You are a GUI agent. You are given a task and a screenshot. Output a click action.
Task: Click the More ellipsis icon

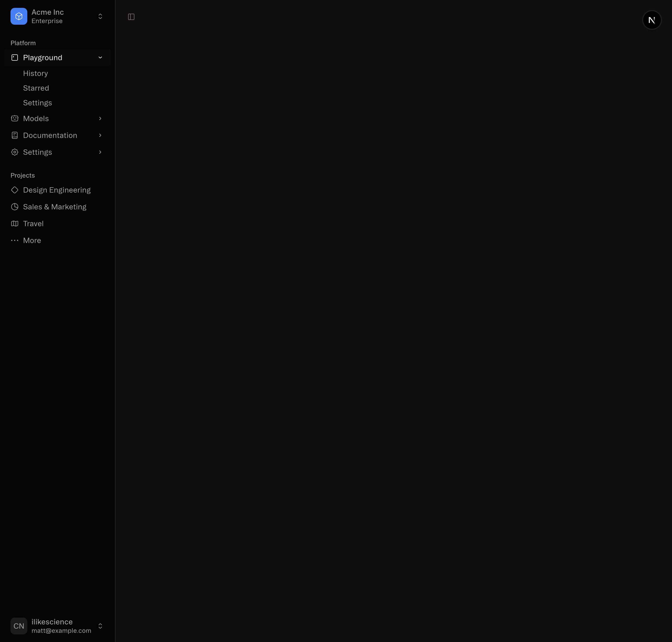coord(15,240)
